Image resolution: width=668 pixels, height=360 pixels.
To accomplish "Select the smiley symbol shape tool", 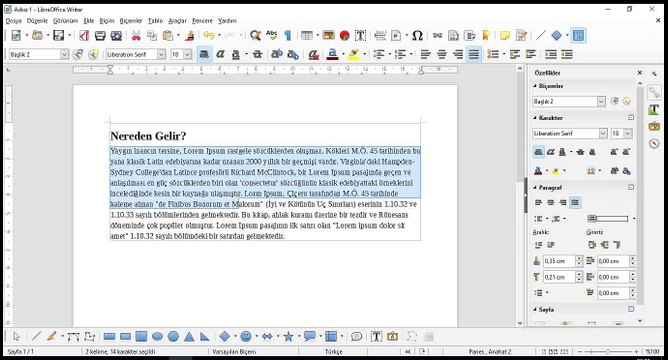I will (x=246, y=337).
